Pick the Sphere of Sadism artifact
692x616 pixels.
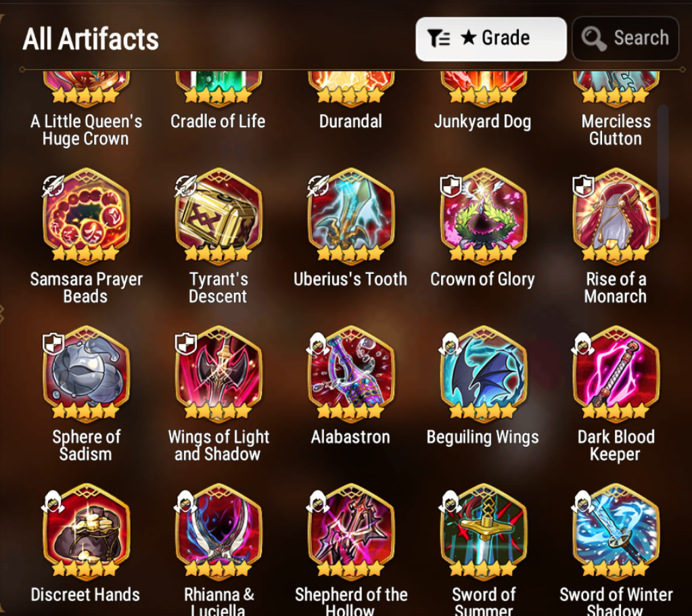[86, 374]
